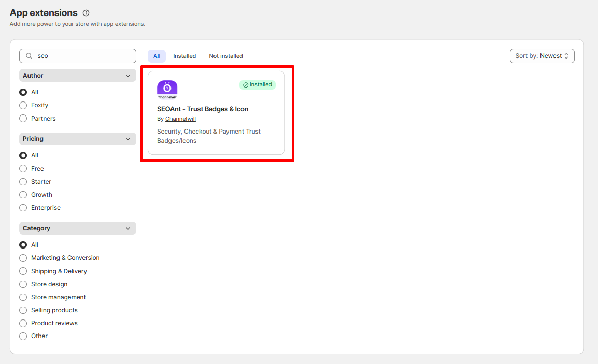Click the info icon beside App extensions
Screen dimensions: 598x364
point(86,13)
